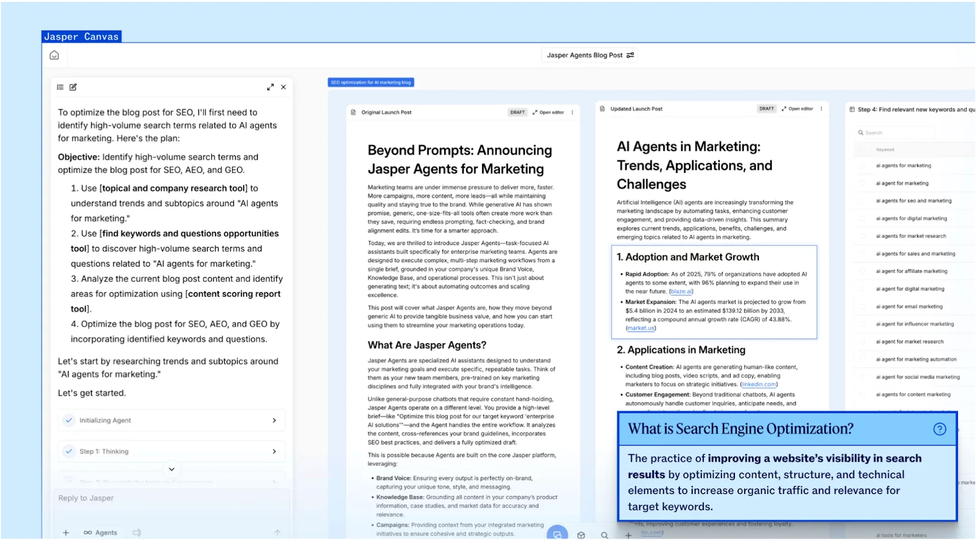Click the keyword Search field
The height and width of the screenshot is (540, 980).
[894, 132]
